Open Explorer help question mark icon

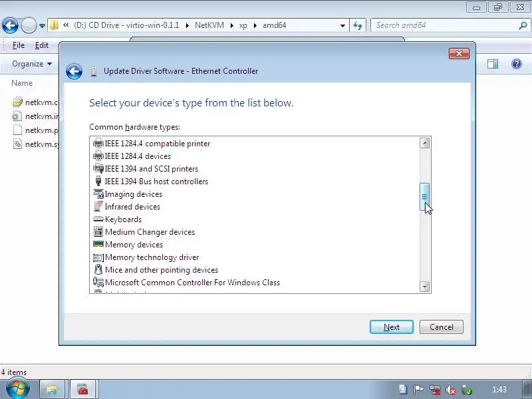(x=517, y=64)
